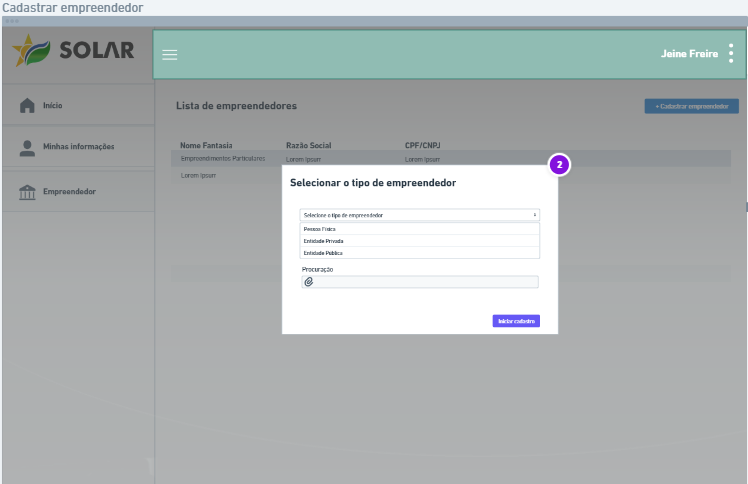Click the Empreendedor building icon
This screenshot has width=748, height=484.
coord(27,192)
